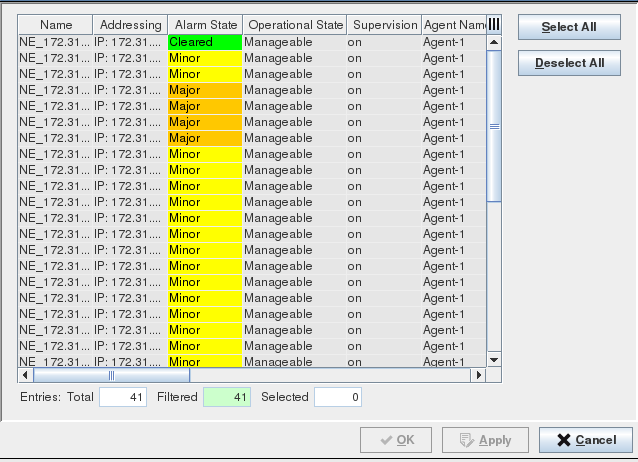638x462 pixels.
Task: Click the Supervision column header
Action: 382,24
